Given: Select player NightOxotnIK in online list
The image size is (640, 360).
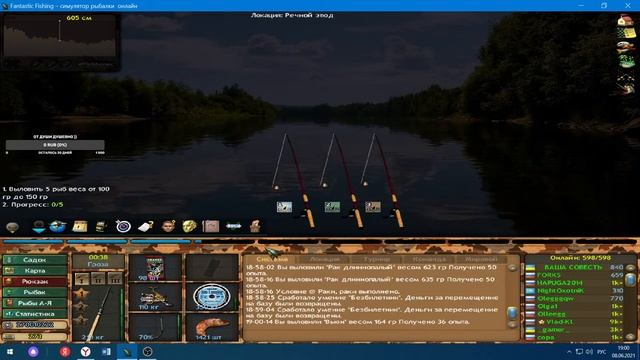Looking at the screenshot, I should point(561,291).
